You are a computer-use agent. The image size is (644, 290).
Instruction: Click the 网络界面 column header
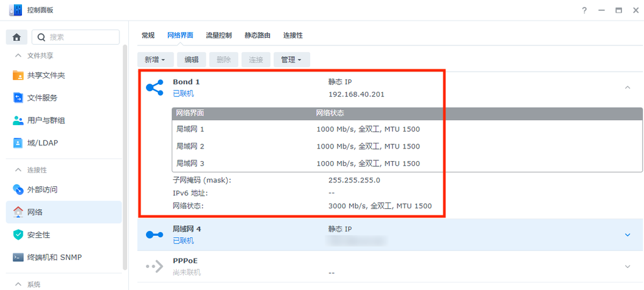pyautogui.click(x=190, y=113)
